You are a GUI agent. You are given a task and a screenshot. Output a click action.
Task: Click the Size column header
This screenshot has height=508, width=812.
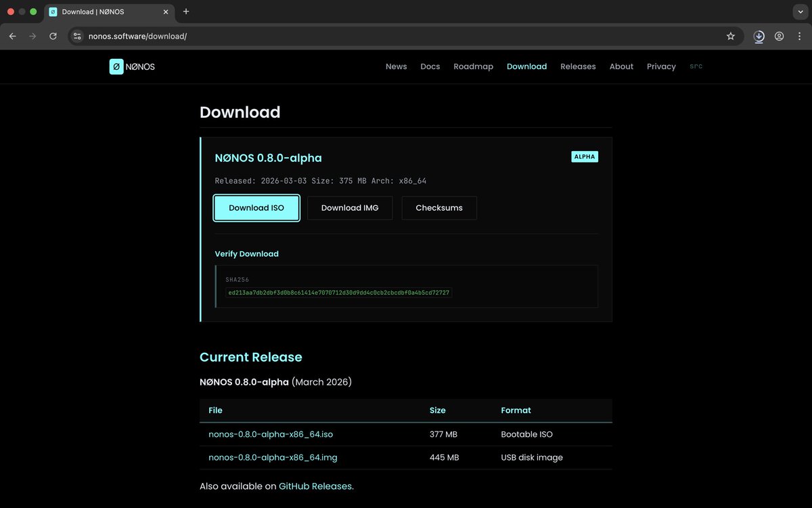[x=438, y=410]
